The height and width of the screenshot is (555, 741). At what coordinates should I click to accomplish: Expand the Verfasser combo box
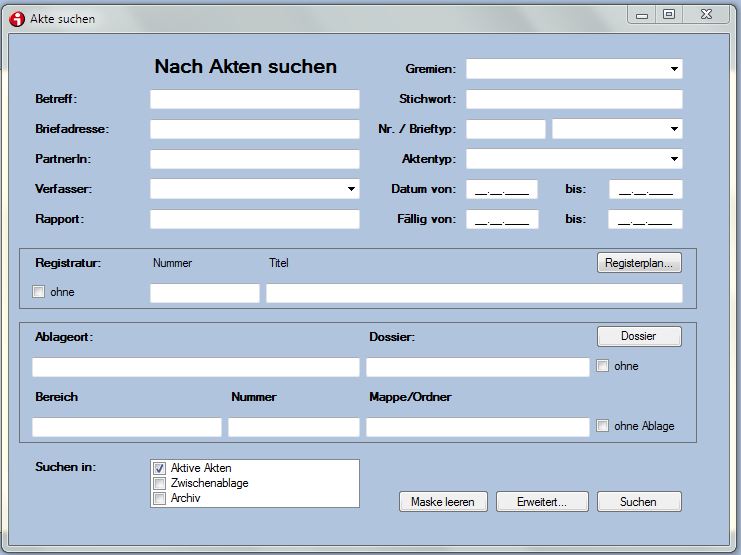coord(350,189)
